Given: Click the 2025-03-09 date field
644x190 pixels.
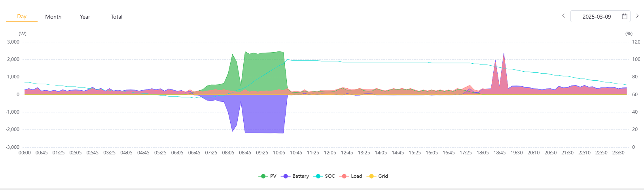Looking at the screenshot, I should pos(596,17).
